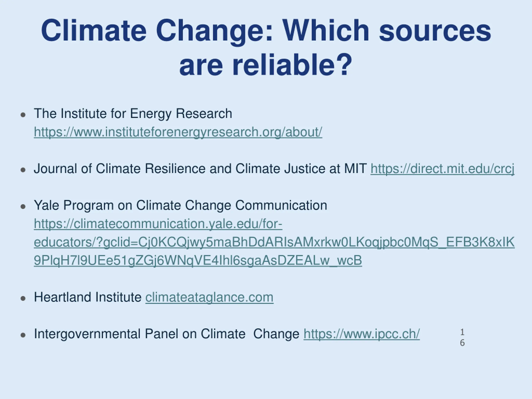Select 'The Institute for Energy Research' text
Image resolution: width=532 pixels, height=399 pixels.
point(133,113)
